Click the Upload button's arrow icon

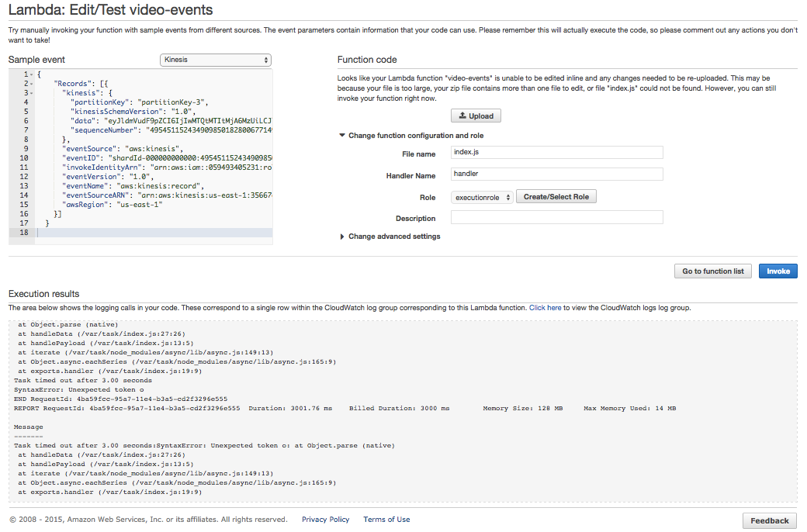463,116
